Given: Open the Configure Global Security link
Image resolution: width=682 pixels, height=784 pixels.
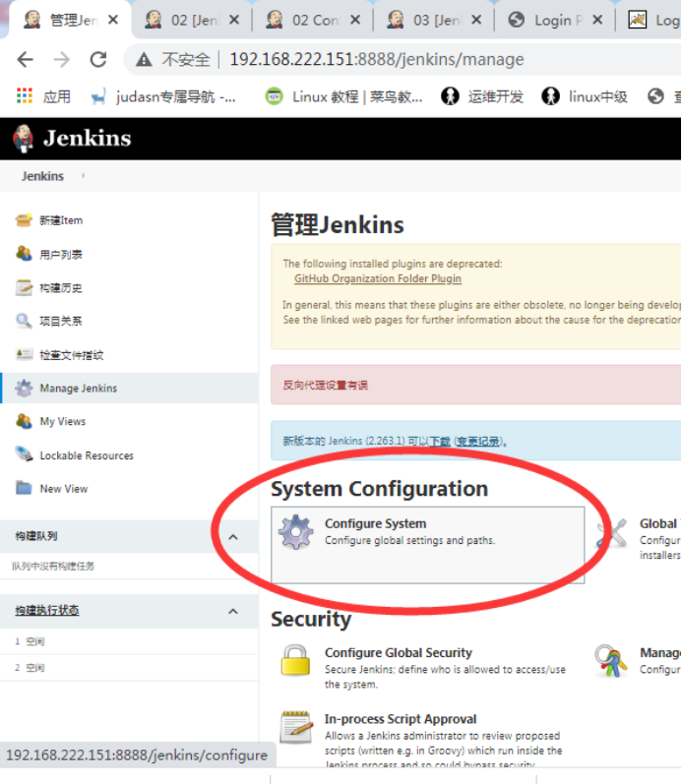Looking at the screenshot, I should coord(399,652).
